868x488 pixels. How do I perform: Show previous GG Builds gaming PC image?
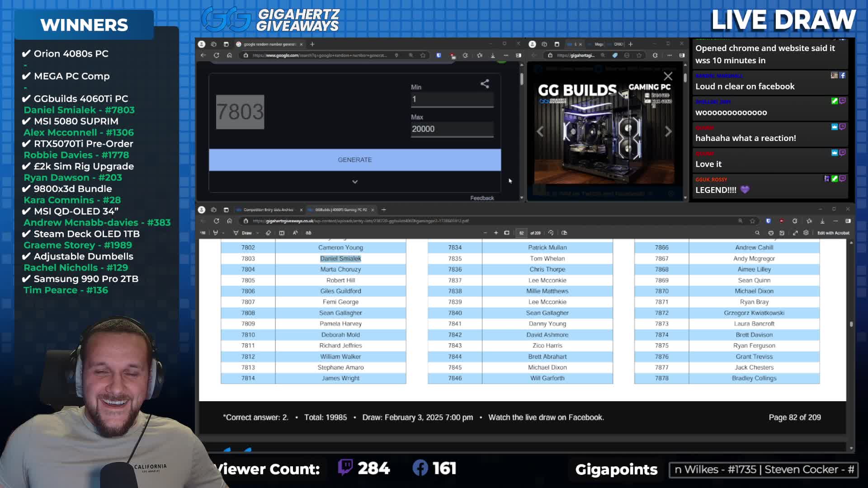click(x=540, y=131)
